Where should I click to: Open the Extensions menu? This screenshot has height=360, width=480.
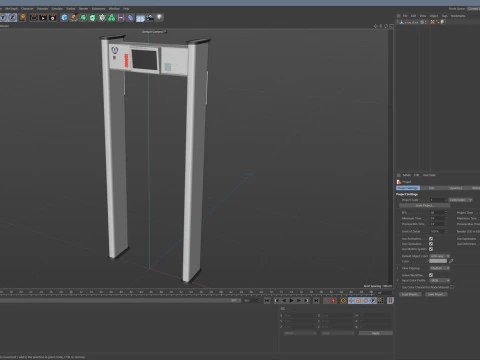point(98,9)
